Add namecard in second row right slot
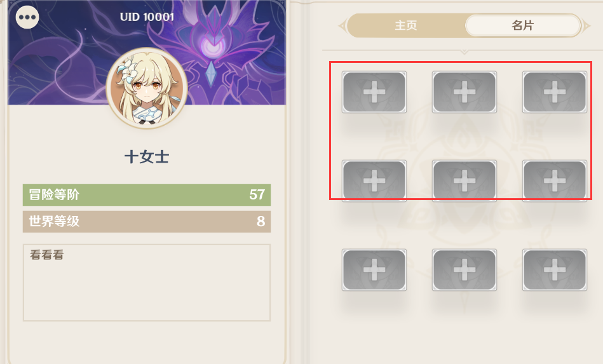603x364 pixels. (x=555, y=181)
